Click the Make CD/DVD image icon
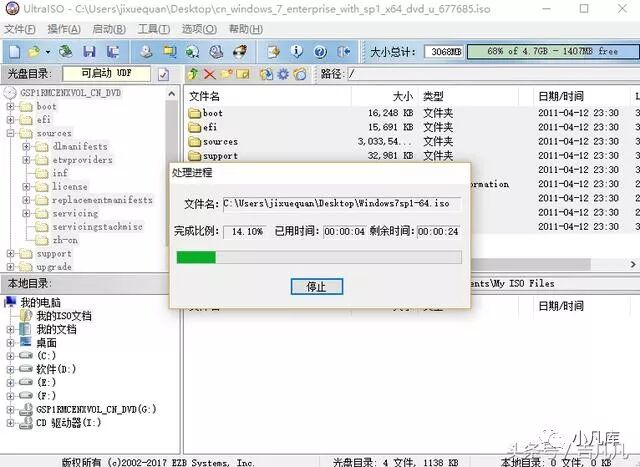The width and height of the screenshot is (640, 467). [146, 52]
